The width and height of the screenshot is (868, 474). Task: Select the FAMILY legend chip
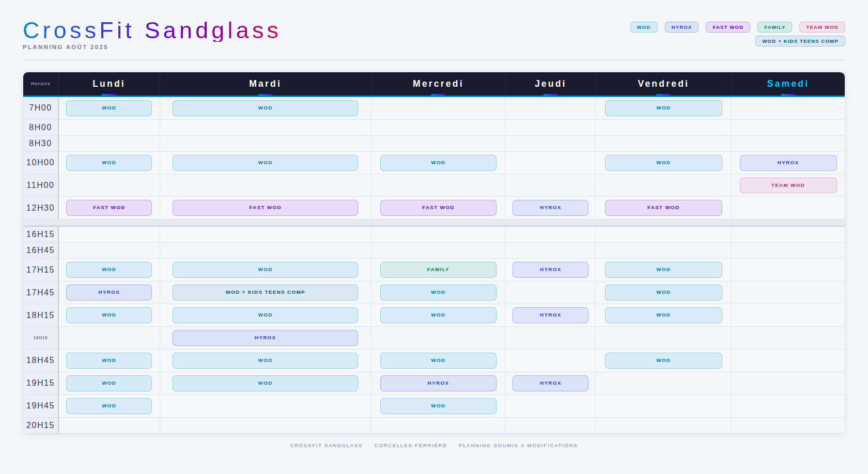(774, 27)
